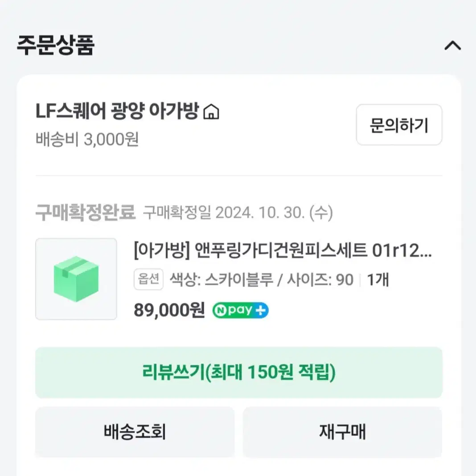Tap the 배송비 3,000원 shipping fee text
Image resolution: width=476 pixels, height=476 pixels.
[x=87, y=140]
